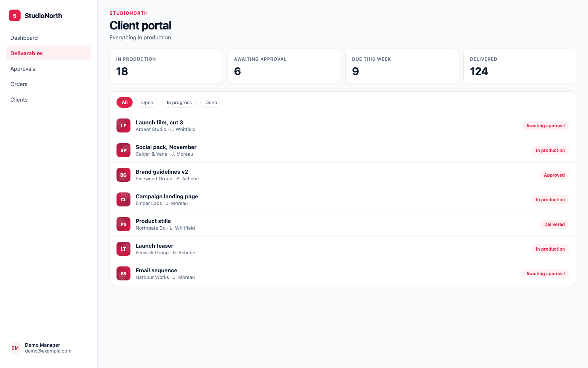This screenshot has height=368, width=588.
Task: Click the Delivered badge on Product stills
Action: click(554, 224)
